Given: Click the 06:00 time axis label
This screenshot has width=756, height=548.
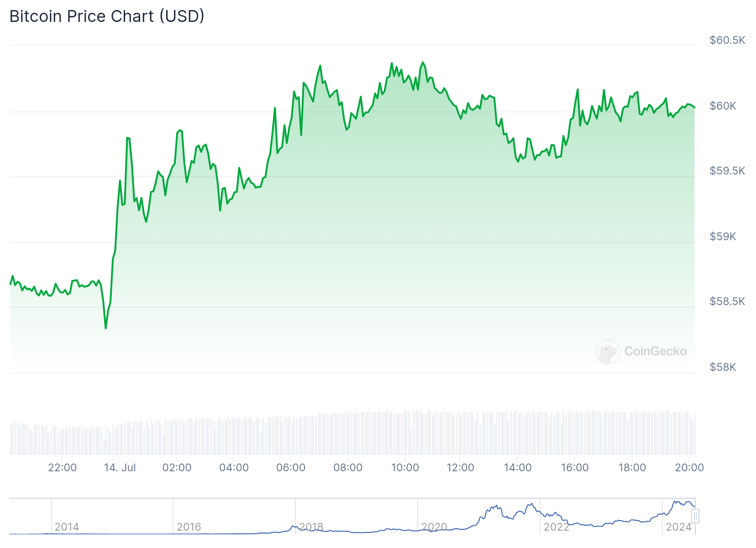Looking at the screenshot, I should pyautogui.click(x=291, y=468).
